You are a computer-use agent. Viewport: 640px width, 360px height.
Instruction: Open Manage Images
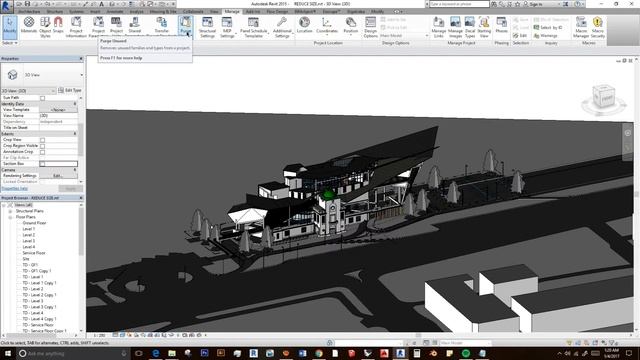455,27
